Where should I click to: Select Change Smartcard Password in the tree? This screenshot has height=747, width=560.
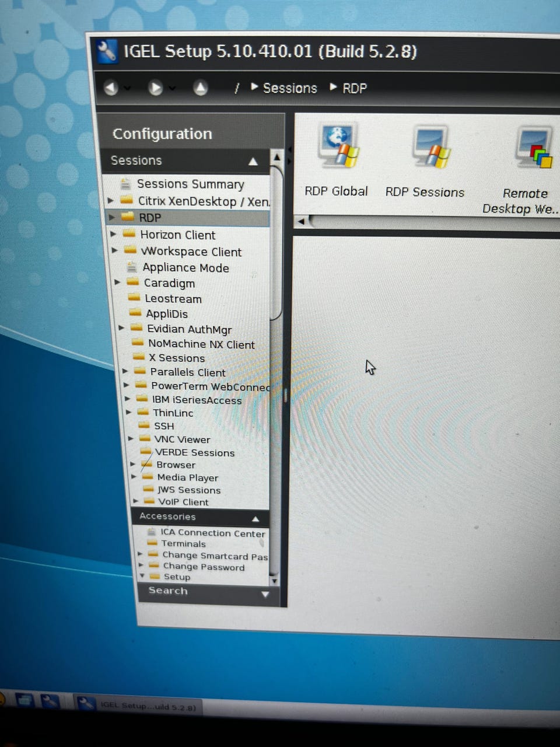pyautogui.click(x=215, y=556)
